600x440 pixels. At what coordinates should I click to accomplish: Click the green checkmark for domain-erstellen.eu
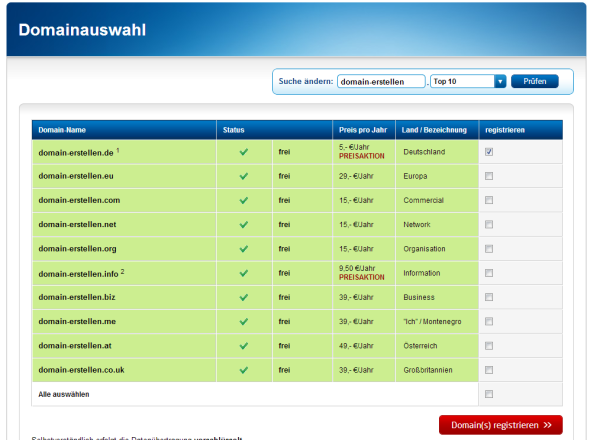[x=243, y=176]
